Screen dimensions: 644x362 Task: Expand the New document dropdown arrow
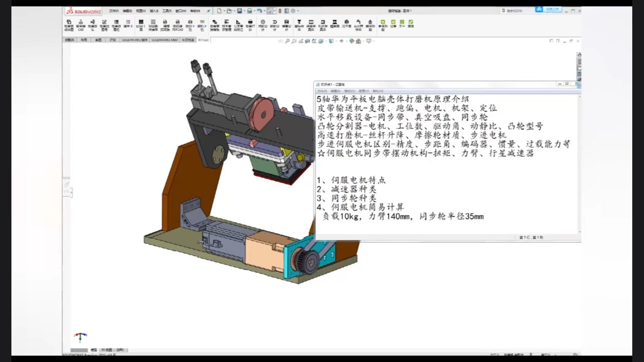pyautogui.click(x=224, y=11)
